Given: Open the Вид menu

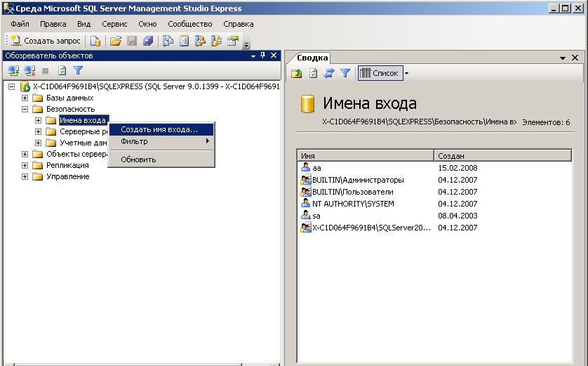Looking at the screenshot, I should 84,24.
